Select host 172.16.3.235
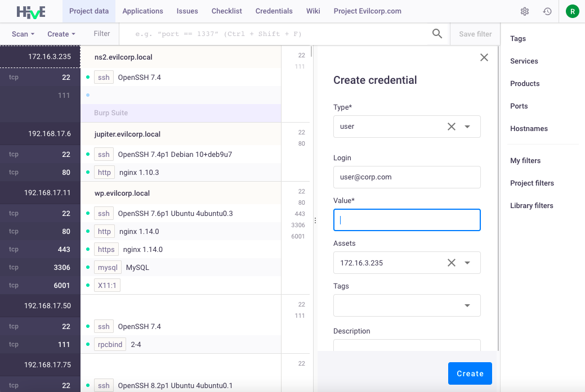The height and width of the screenshot is (392, 585). tap(41, 57)
